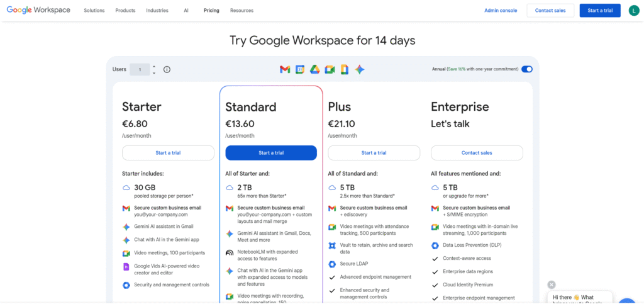Click the Meet icon beside 'in-domain live streaming, 1,000 participants'
Image resolution: width=644 pixels, height=304 pixels.
tap(435, 227)
